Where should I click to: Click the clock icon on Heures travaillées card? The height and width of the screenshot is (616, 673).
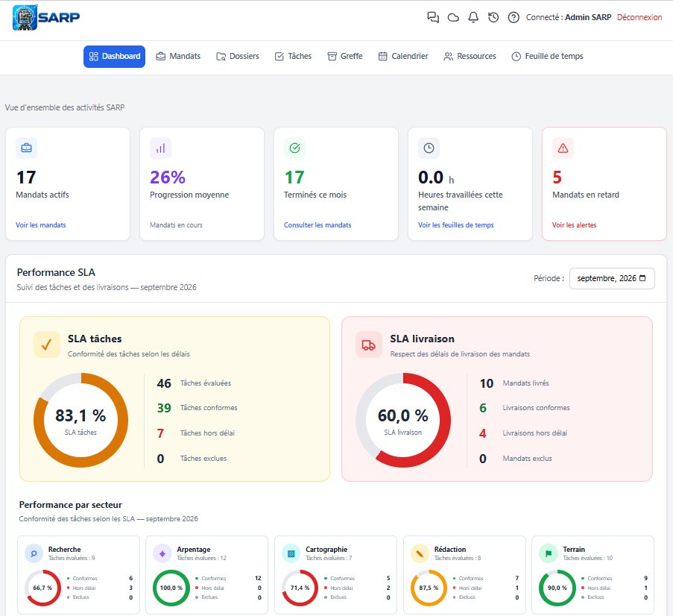(x=429, y=148)
